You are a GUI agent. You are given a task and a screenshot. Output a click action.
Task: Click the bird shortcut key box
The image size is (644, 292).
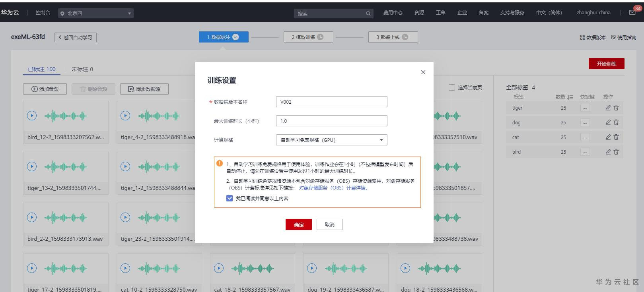point(585,152)
